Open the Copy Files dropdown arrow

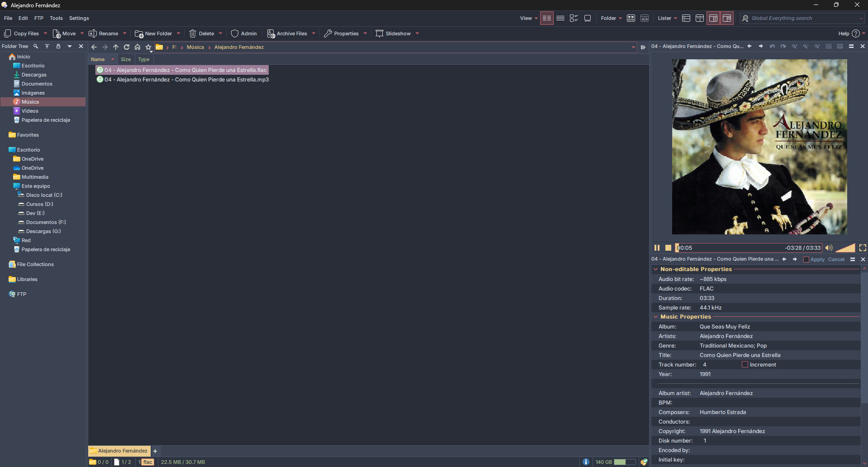pyautogui.click(x=45, y=33)
